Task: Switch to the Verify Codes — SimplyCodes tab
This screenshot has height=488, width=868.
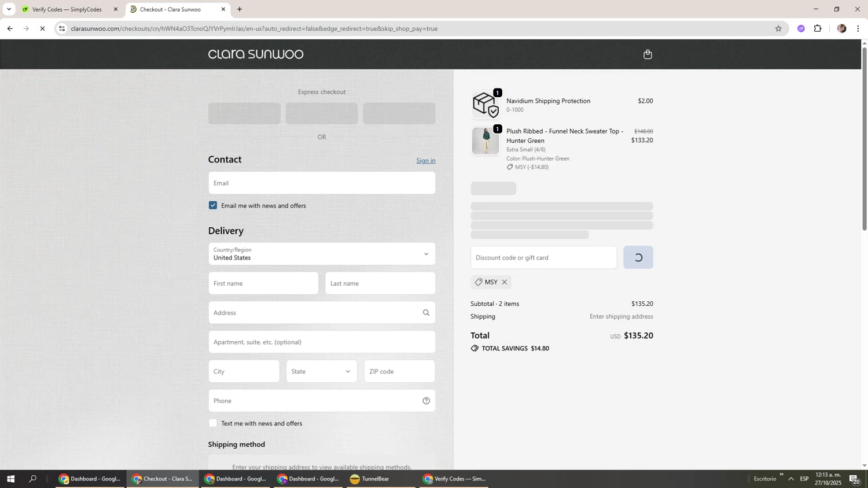Action: 68,9
